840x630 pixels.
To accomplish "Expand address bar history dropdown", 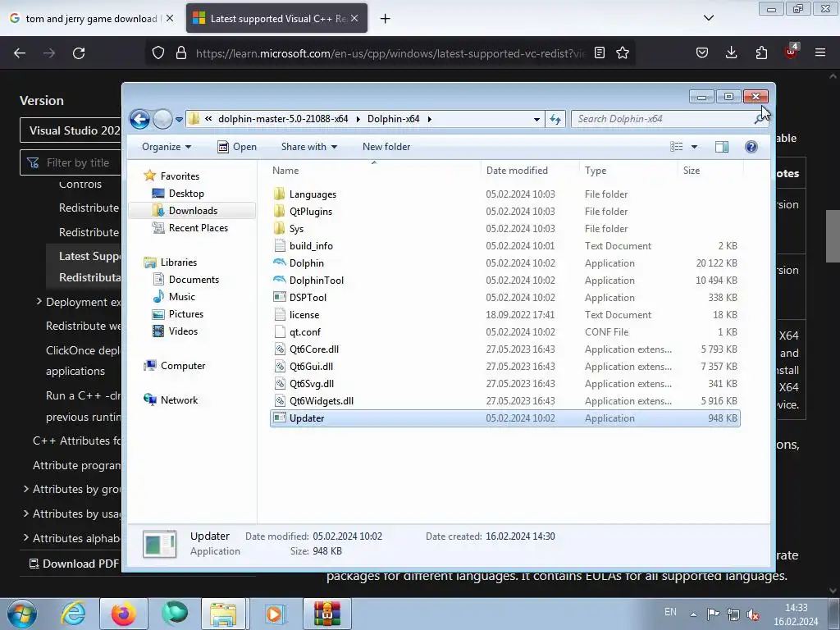I will [x=536, y=120].
